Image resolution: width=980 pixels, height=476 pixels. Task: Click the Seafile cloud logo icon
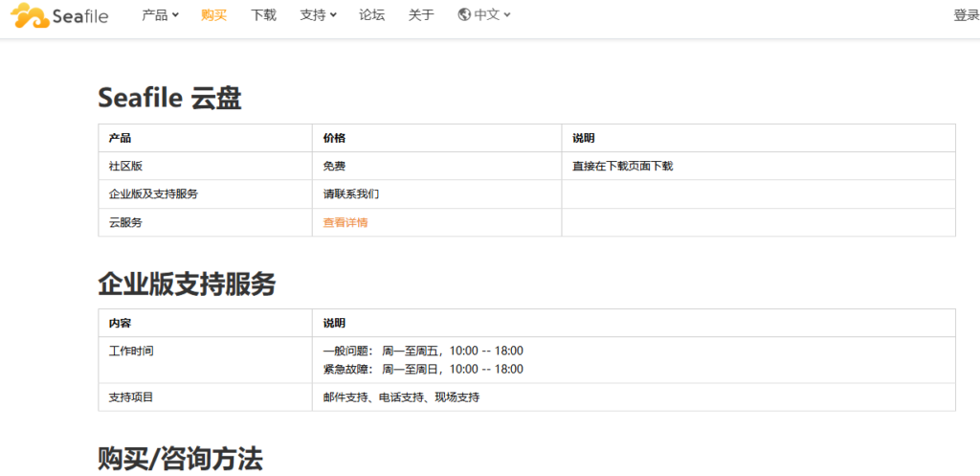coord(30,15)
